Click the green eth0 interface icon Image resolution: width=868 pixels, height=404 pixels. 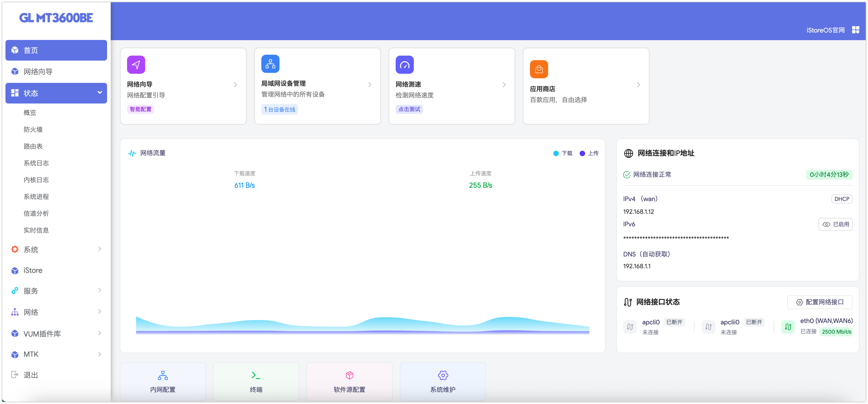click(788, 327)
